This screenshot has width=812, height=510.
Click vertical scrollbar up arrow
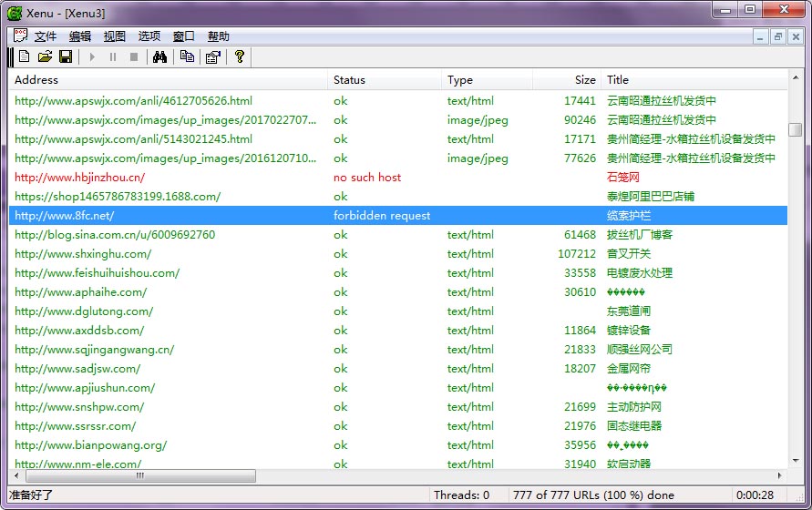[x=796, y=77]
